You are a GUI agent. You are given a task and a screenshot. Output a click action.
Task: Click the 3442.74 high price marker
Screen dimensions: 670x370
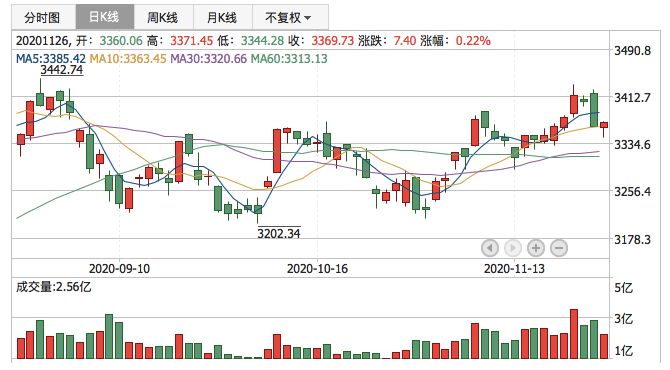point(62,70)
